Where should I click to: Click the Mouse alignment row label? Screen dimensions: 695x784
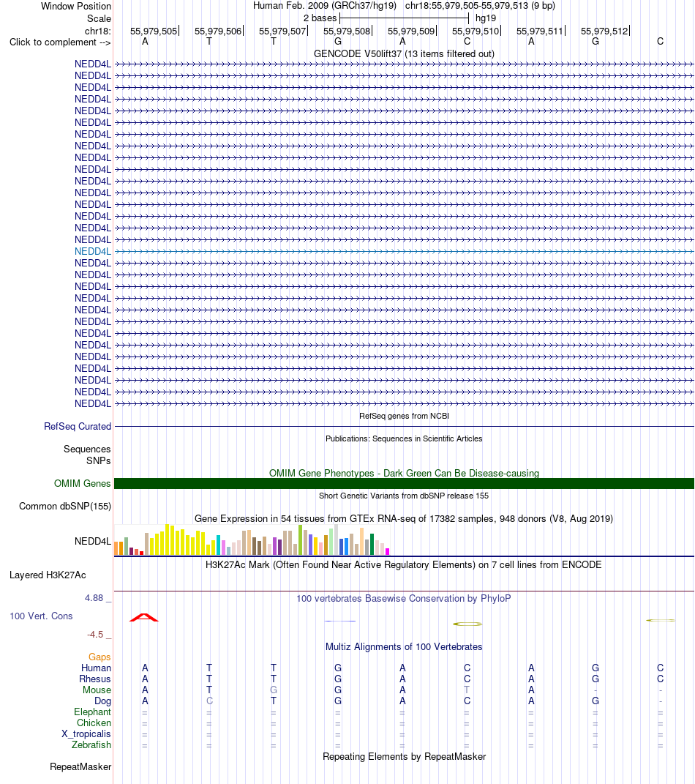click(x=97, y=690)
